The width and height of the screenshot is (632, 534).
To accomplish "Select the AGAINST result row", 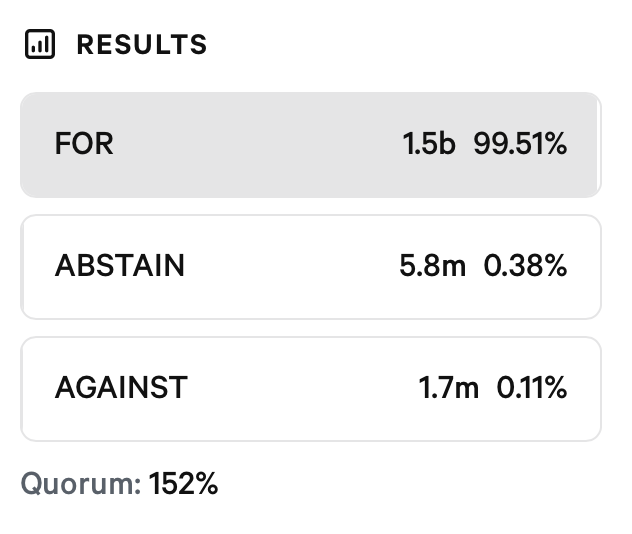I will (311, 389).
